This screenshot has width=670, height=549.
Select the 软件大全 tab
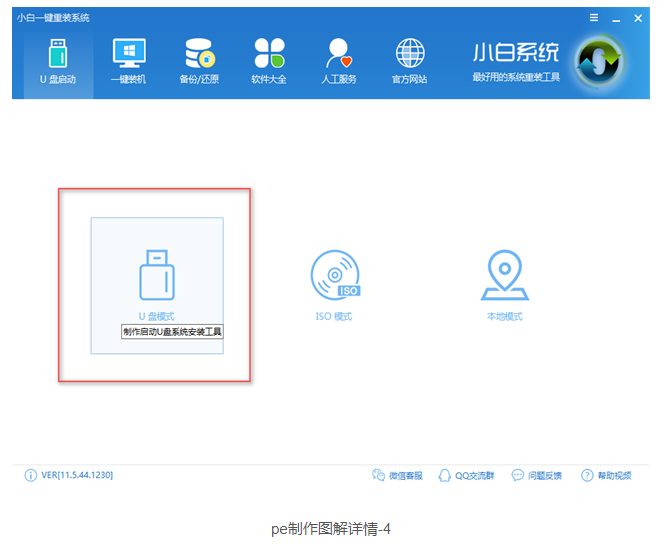269,62
